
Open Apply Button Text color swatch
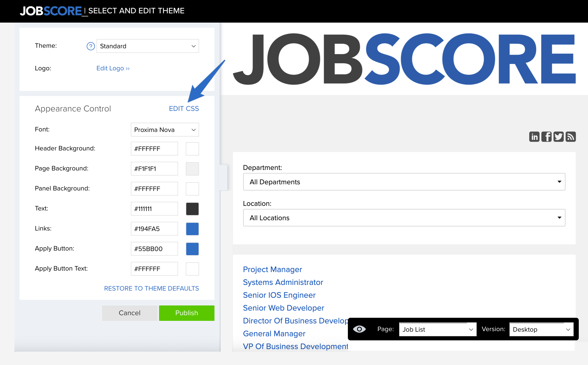(192, 269)
